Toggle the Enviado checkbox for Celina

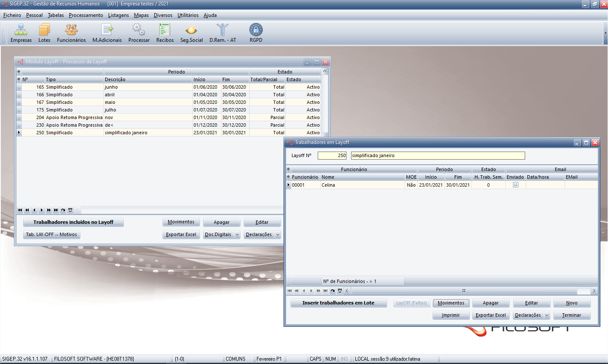515,185
